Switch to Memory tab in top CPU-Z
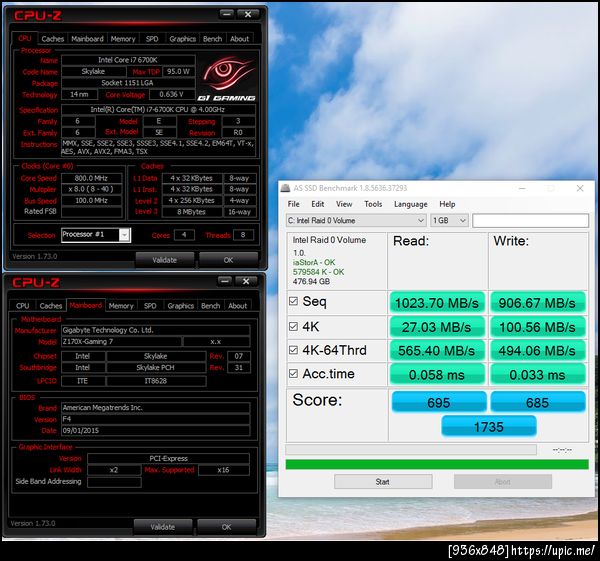 [x=123, y=39]
